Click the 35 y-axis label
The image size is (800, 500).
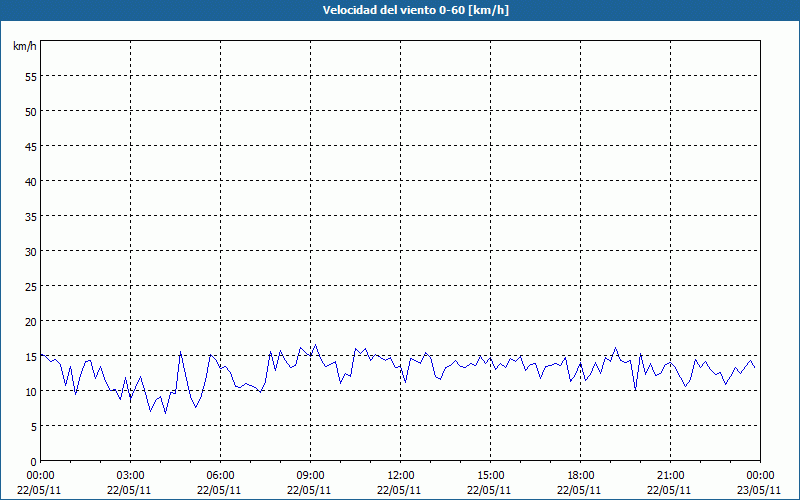tap(31, 217)
